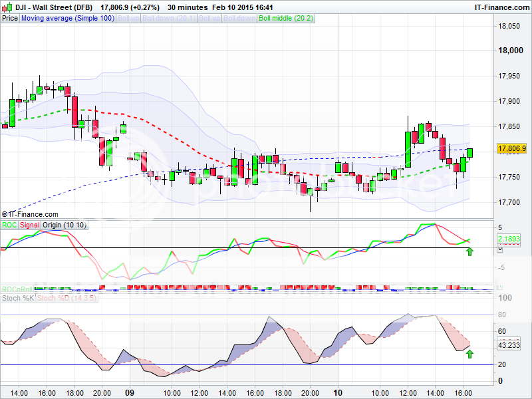Toggle the Boll middle (20 2) legend

click(x=285, y=19)
